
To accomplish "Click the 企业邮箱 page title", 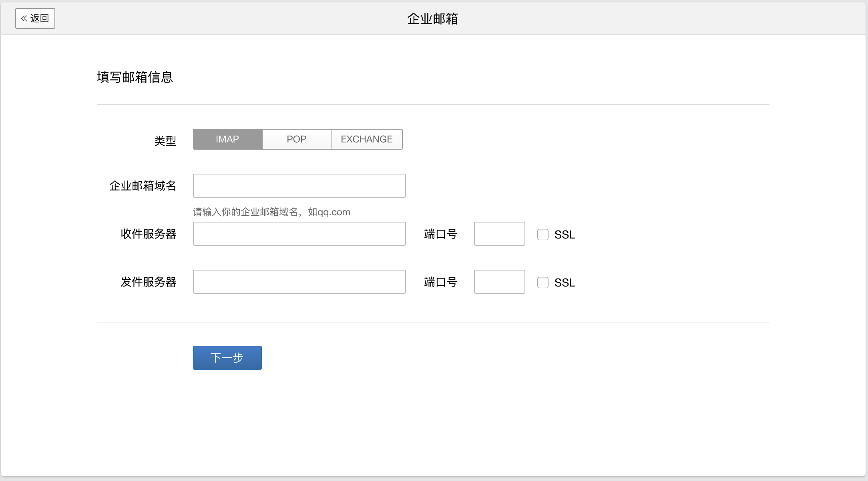I will pyautogui.click(x=432, y=19).
